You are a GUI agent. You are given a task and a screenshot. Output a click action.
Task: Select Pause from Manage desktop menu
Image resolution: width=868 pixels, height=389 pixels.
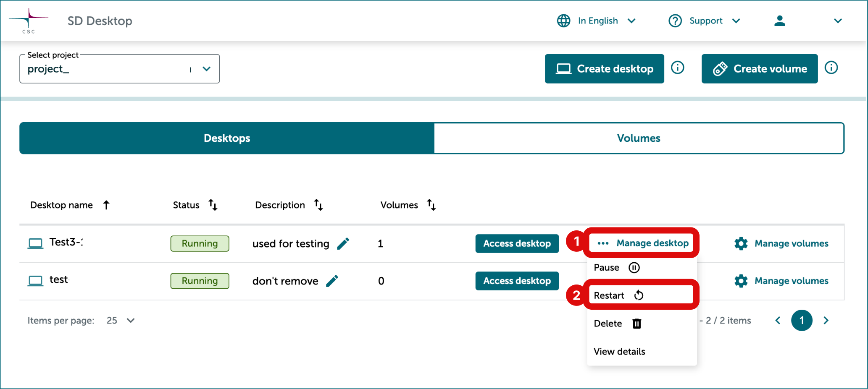click(642, 267)
